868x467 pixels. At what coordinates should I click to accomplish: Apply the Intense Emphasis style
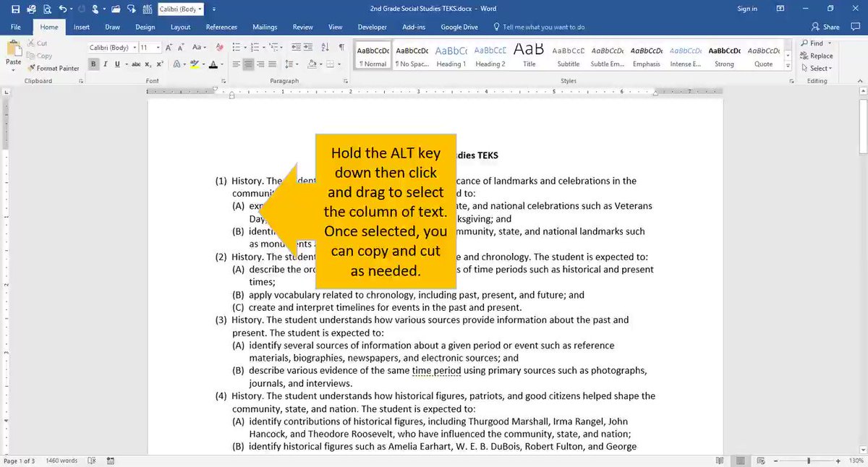coord(685,56)
